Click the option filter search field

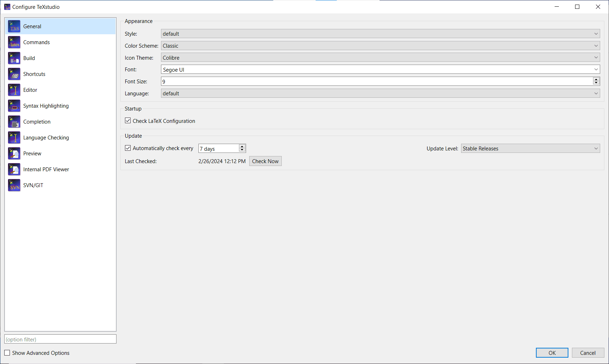coord(60,339)
